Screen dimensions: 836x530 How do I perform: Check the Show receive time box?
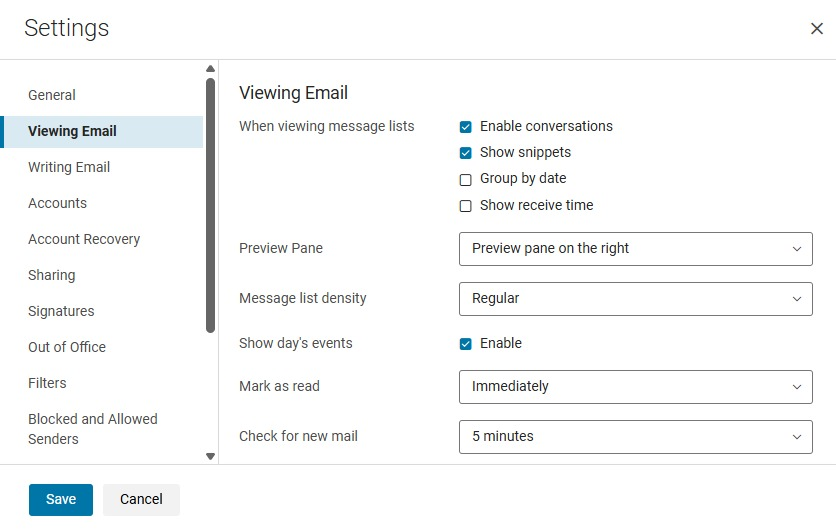466,206
